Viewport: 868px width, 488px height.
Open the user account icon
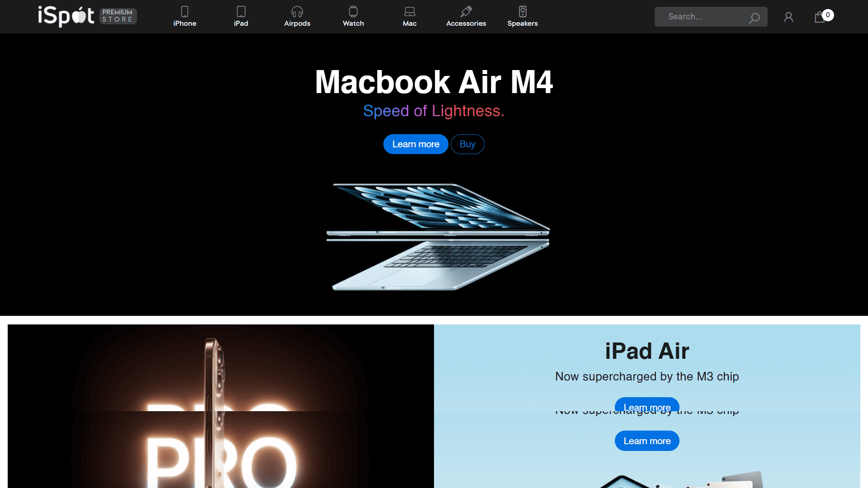point(788,17)
